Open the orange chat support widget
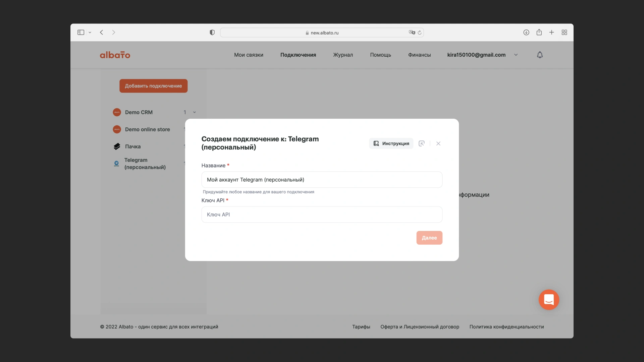Image resolution: width=644 pixels, height=362 pixels. (549, 300)
